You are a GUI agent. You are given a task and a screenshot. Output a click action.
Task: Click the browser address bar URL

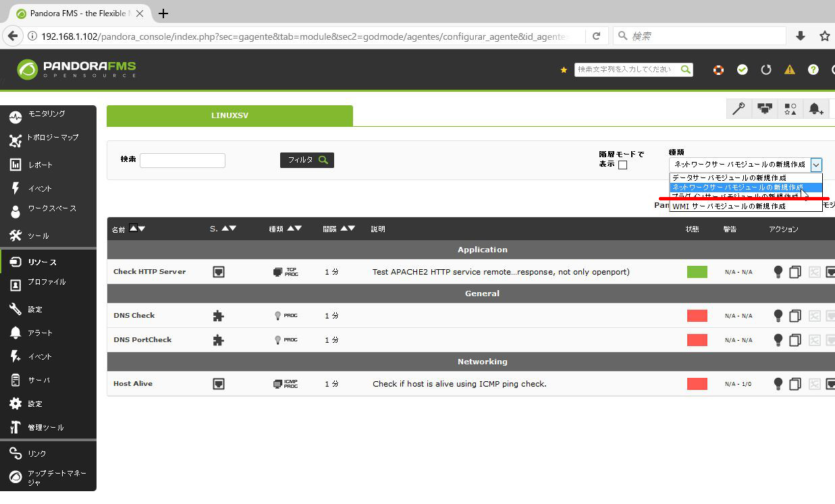pyautogui.click(x=304, y=36)
